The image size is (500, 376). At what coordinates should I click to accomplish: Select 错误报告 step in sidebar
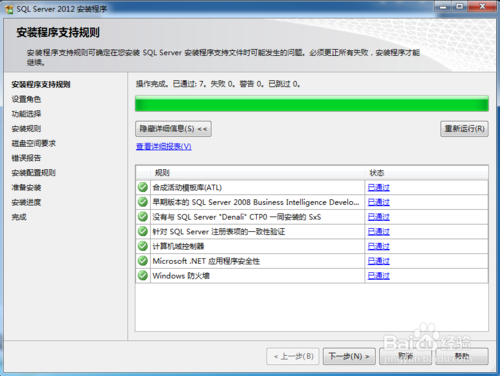click(26, 158)
